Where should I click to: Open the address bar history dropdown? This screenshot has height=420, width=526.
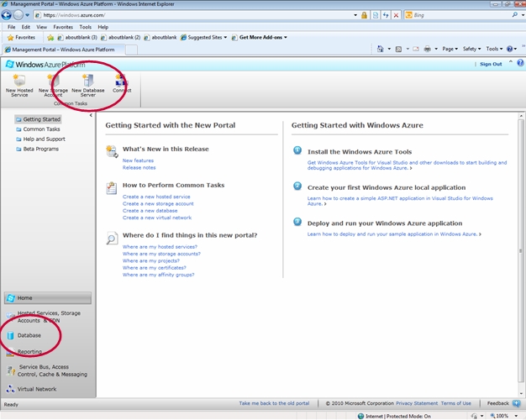pos(355,15)
